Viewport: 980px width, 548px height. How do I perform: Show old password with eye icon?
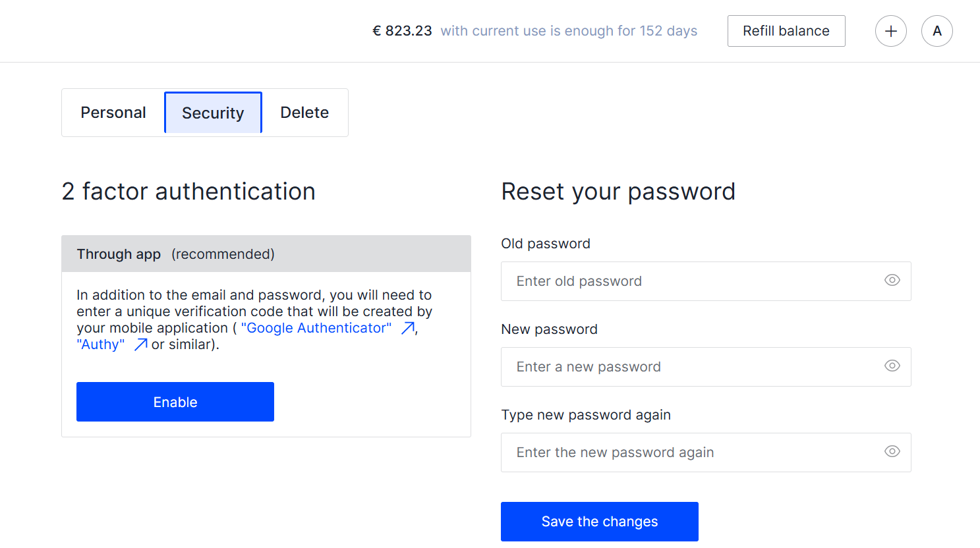click(x=892, y=281)
